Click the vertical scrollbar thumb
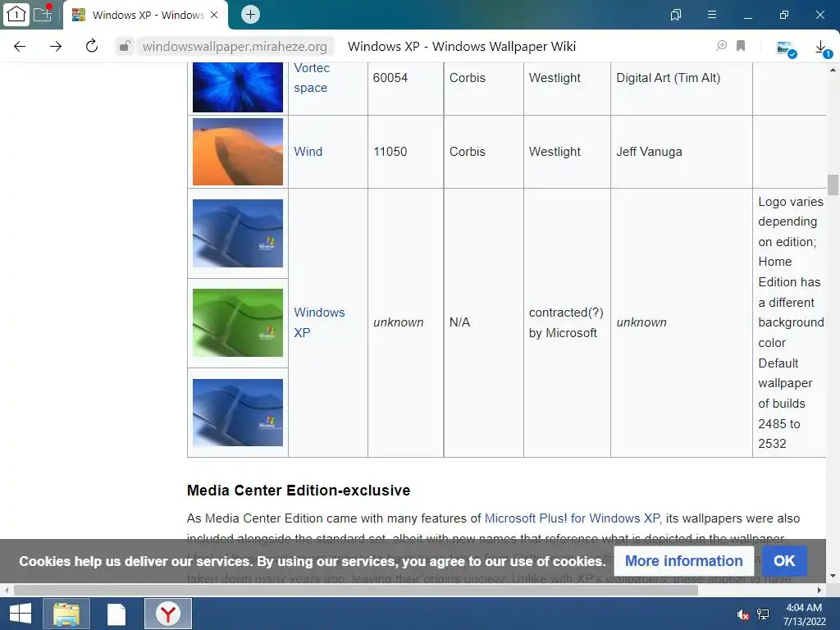This screenshot has width=840, height=630. click(833, 185)
